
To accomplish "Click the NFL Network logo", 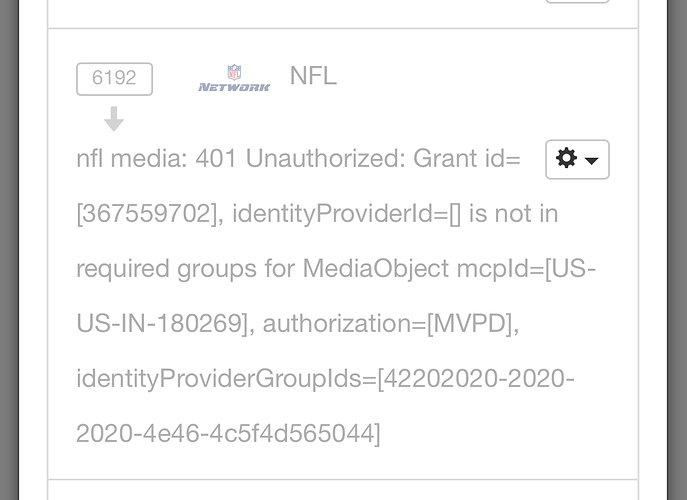I will point(234,78).
